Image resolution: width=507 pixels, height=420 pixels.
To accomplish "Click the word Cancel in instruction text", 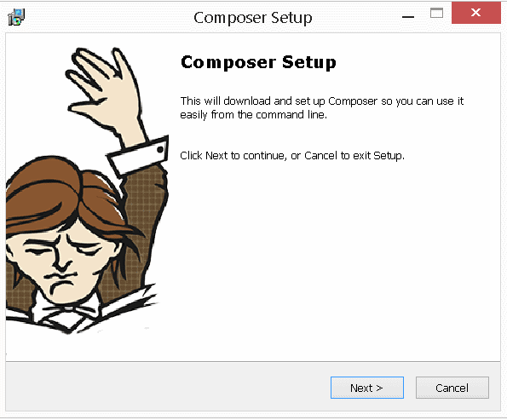I will (x=320, y=156).
